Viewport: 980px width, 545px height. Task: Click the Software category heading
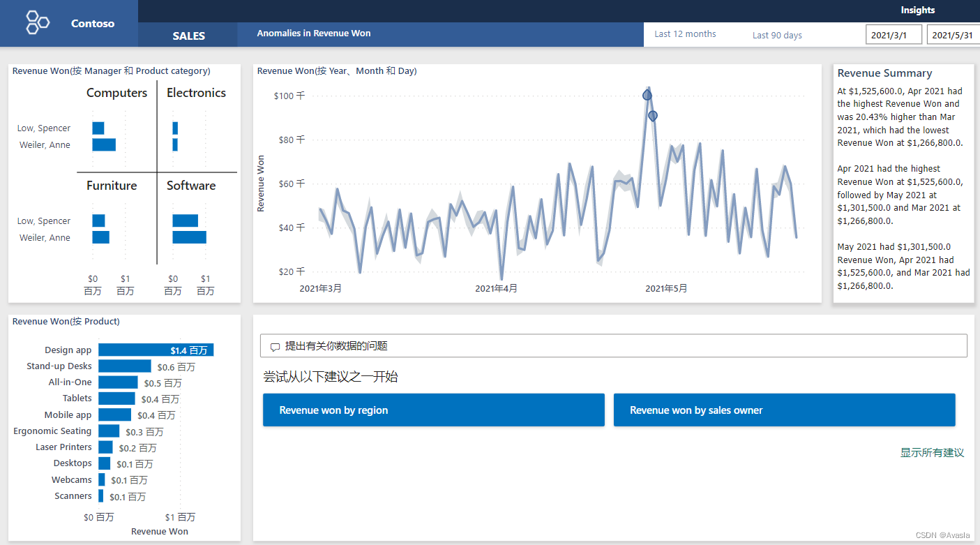click(x=191, y=186)
